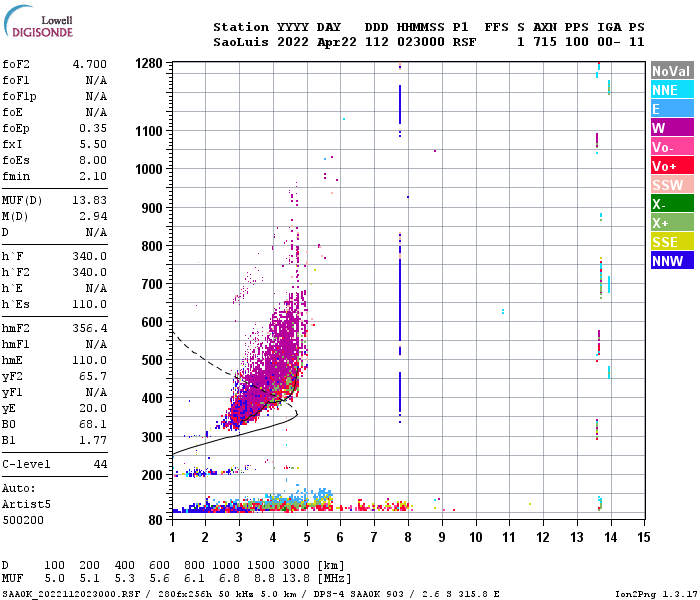Image resolution: width=700 pixels, height=600 pixels.
Task: Select the SSE yellow legend swatch
Action: click(672, 242)
